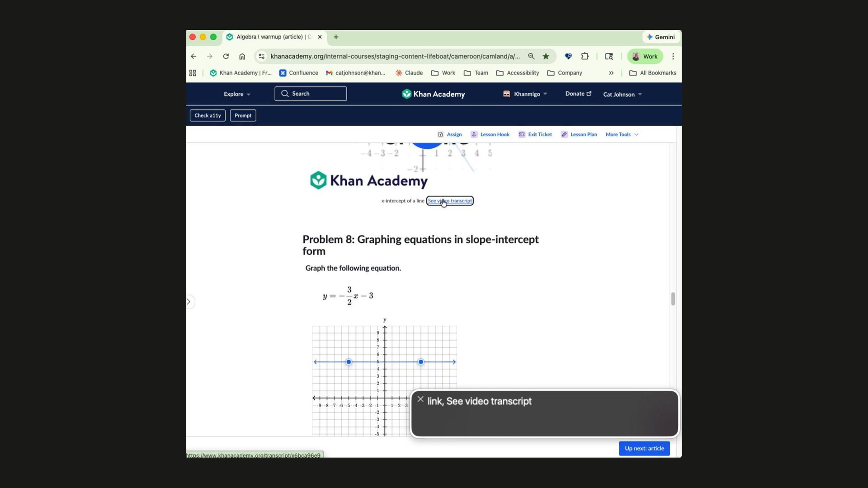The width and height of the screenshot is (868, 488).
Task: Click See video transcript link
Action: tap(450, 201)
